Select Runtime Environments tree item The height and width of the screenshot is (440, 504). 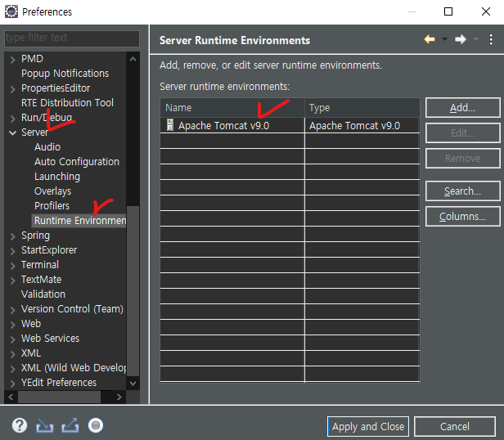pos(80,221)
